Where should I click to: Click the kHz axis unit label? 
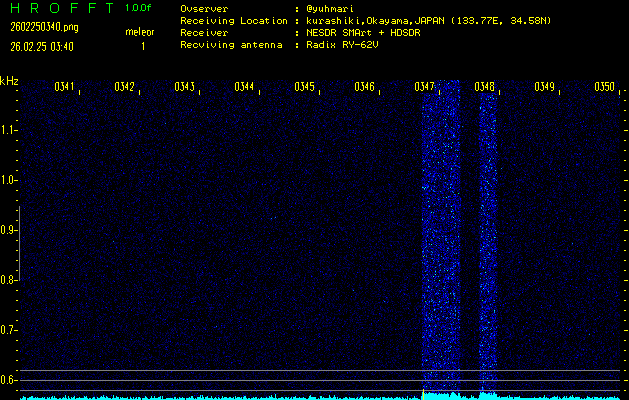pyautogui.click(x=9, y=81)
